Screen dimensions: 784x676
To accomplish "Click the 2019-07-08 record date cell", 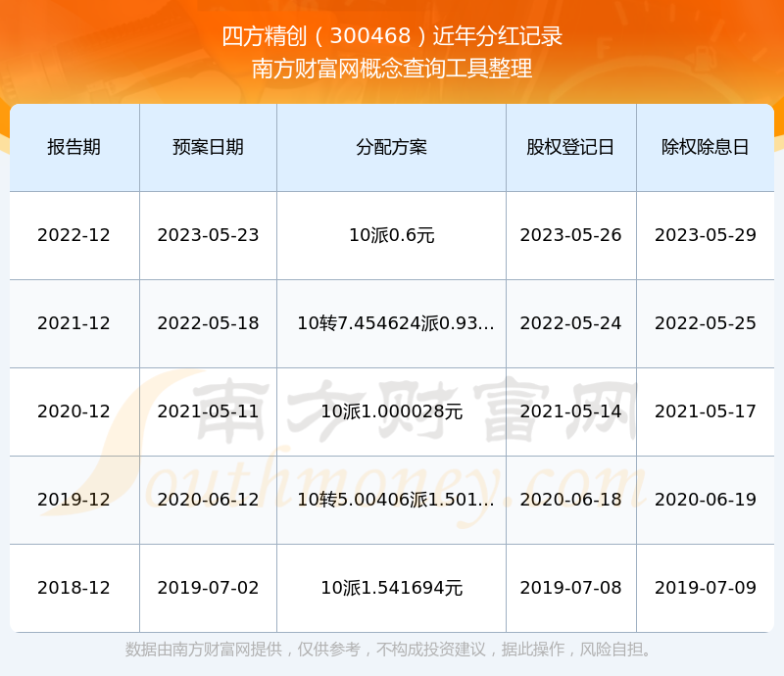I will coord(570,588).
